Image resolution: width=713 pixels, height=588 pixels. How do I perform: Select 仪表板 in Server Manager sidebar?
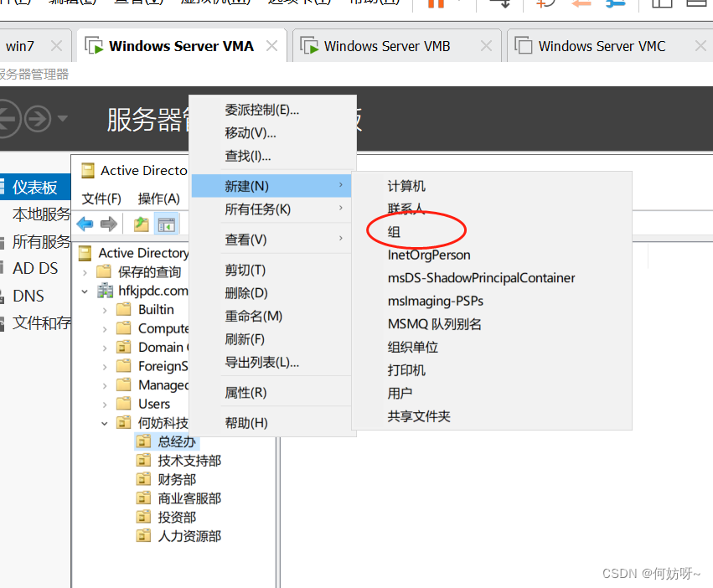35,187
